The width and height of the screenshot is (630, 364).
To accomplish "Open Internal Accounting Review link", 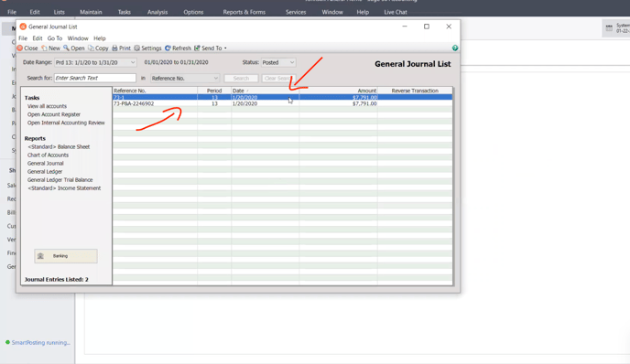I will pyautogui.click(x=66, y=123).
